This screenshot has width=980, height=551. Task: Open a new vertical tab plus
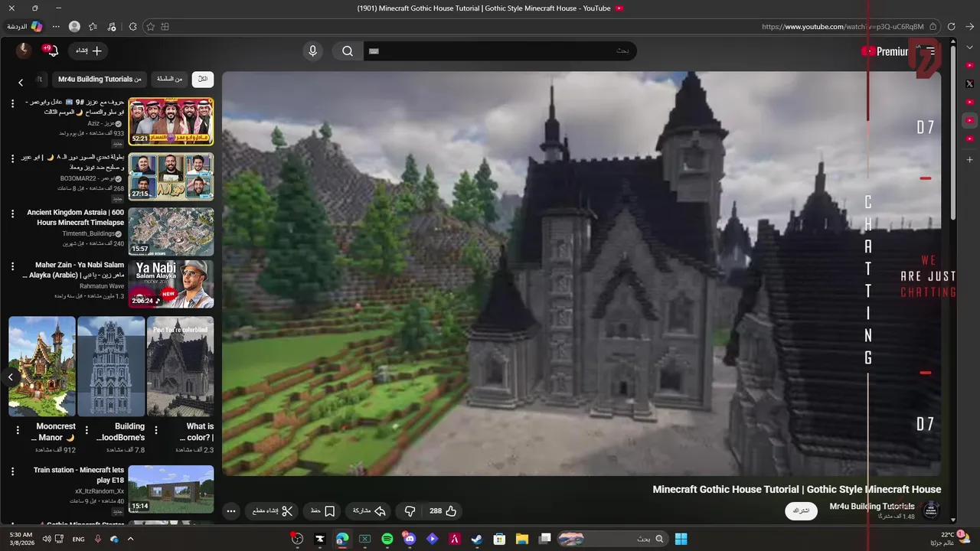point(969,160)
